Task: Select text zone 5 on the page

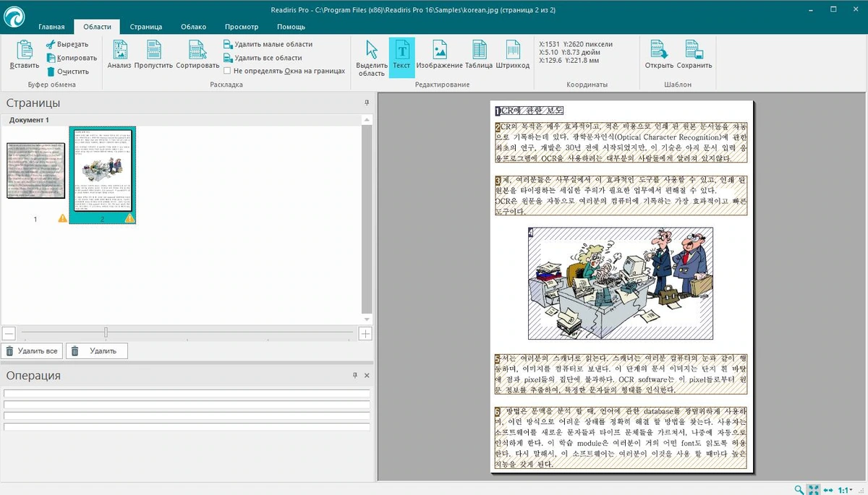Action: (621, 374)
